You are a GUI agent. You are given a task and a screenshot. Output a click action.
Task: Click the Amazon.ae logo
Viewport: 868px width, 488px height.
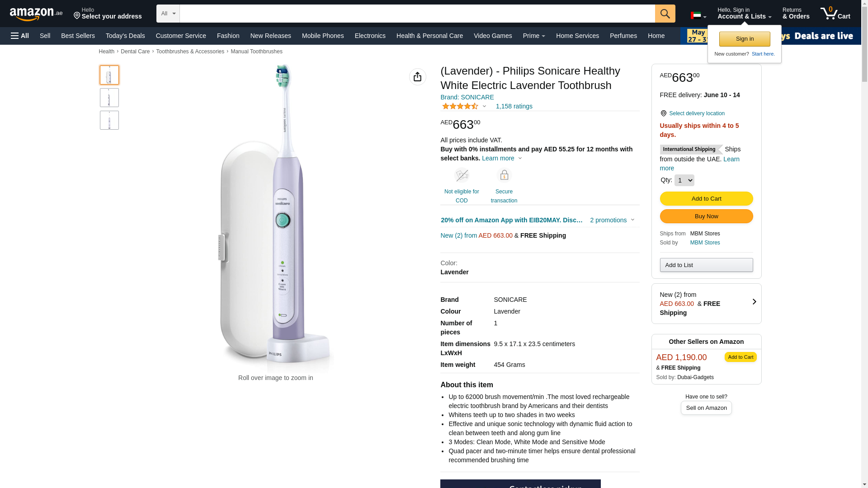coord(36,14)
